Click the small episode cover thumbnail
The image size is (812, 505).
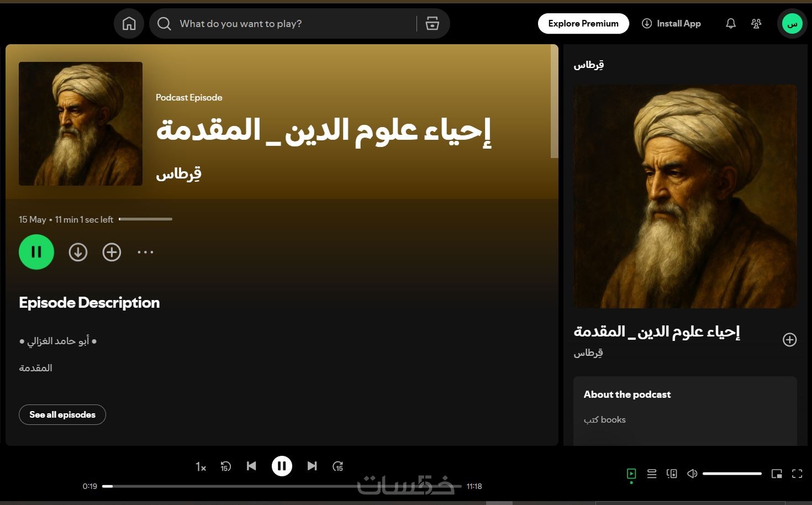(x=81, y=124)
